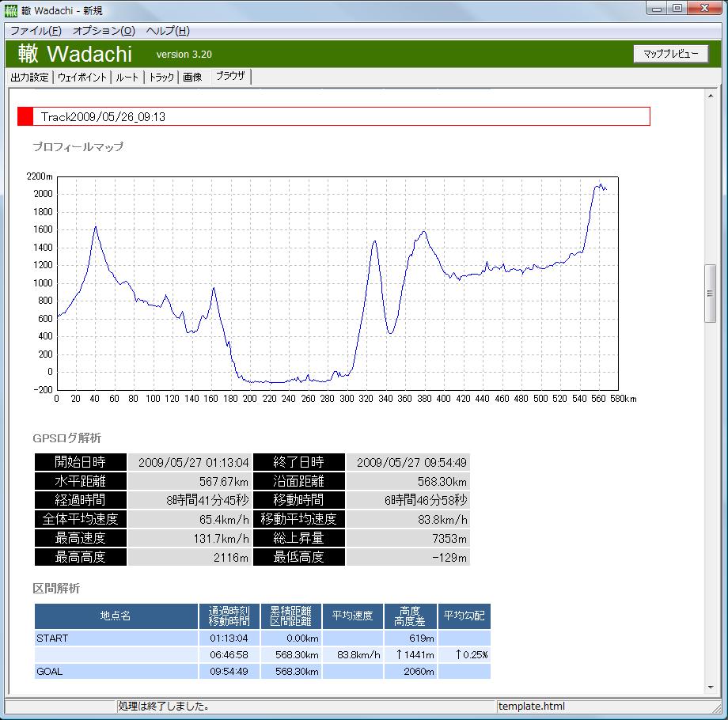
Task: Click the 地点名 column header
Action: pyautogui.click(x=116, y=616)
